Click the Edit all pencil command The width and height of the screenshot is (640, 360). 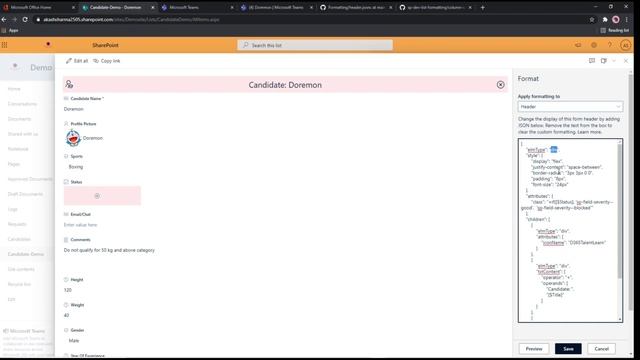coord(77,61)
